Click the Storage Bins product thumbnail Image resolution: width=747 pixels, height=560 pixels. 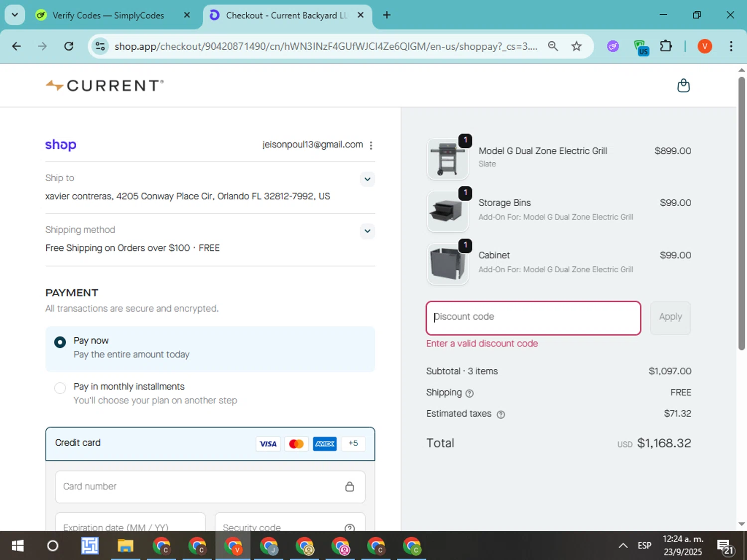point(447,211)
